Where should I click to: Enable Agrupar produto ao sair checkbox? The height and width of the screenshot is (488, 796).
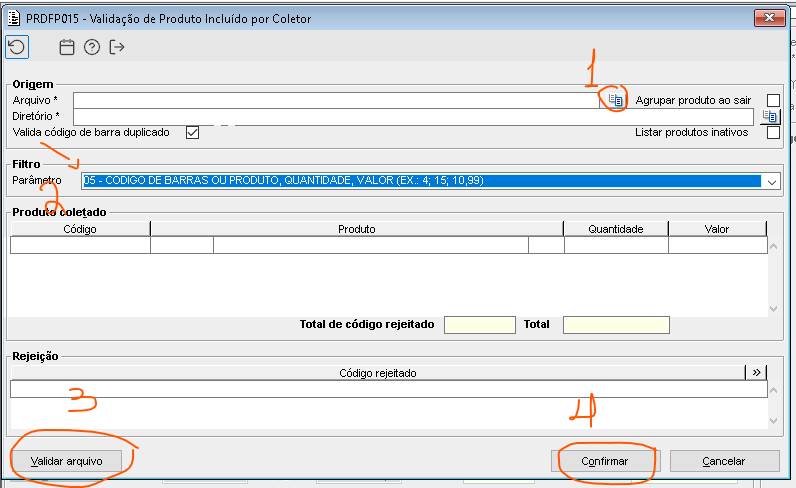773,100
